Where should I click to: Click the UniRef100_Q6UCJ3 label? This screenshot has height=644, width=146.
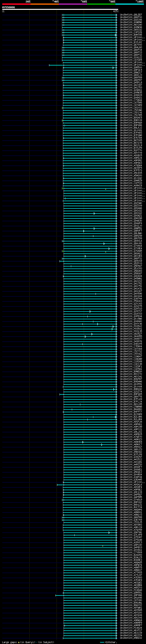(x=131, y=75)
